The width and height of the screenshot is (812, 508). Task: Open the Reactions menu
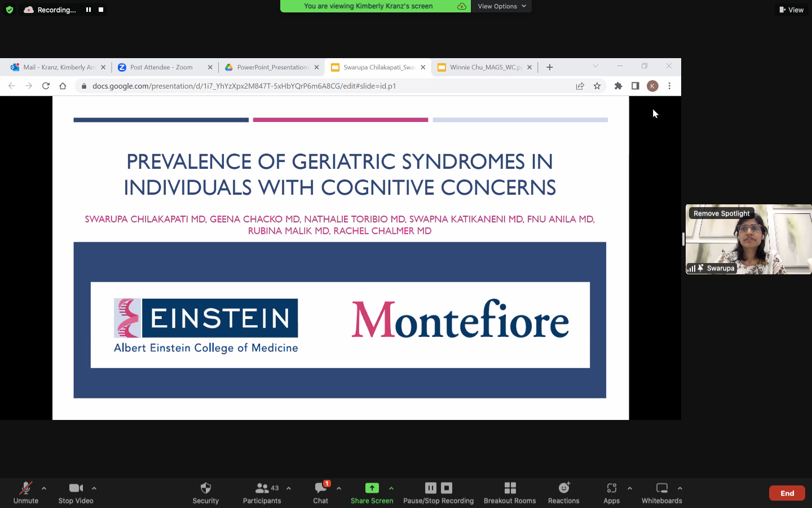[x=564, y=493]
